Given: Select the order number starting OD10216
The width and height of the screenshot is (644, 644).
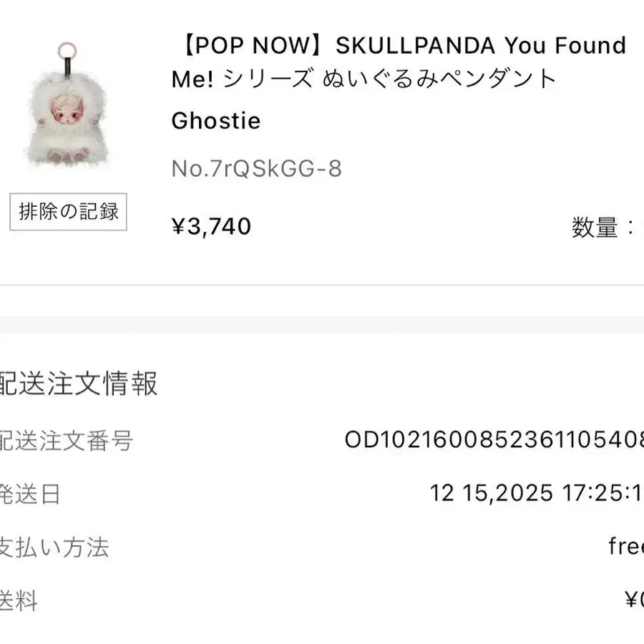Looking at the screenshot, I should [494, 440].
